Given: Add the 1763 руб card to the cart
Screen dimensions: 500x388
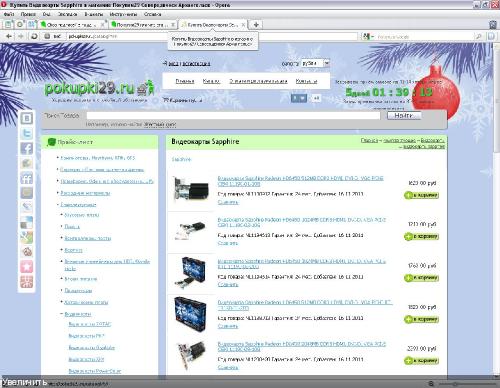Looking at the screenshot, I should coord(421,278).
